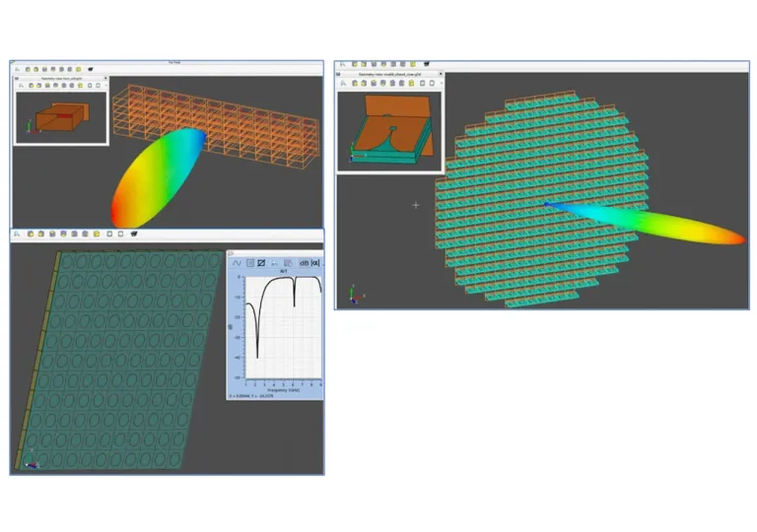The height and width of the screenshot is (532, 757).
Task: Click the zoom-to-fit icon in the Vivaldi array window toolbar
Action: click(x=343, y=64)
